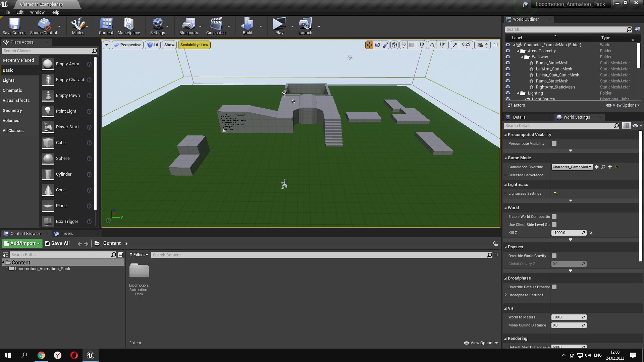
Task: Maximize viewport with the corner icon
Action: pos(495,45)
